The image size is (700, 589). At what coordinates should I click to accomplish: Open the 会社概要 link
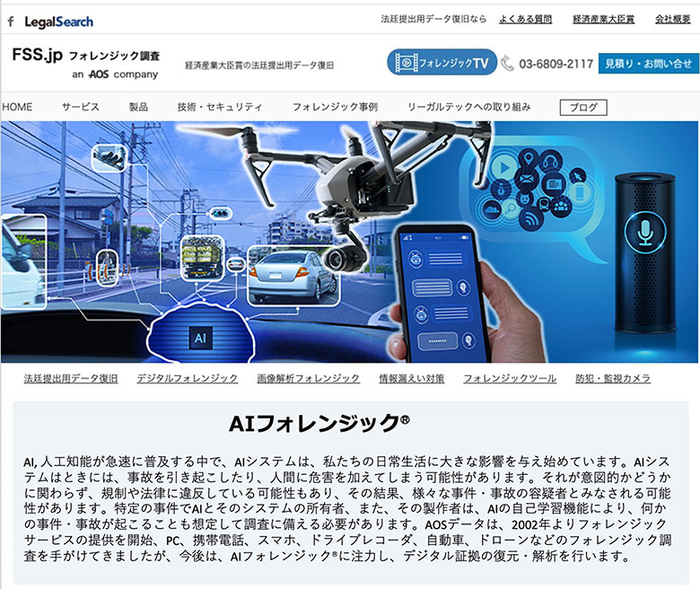[675, 19]
